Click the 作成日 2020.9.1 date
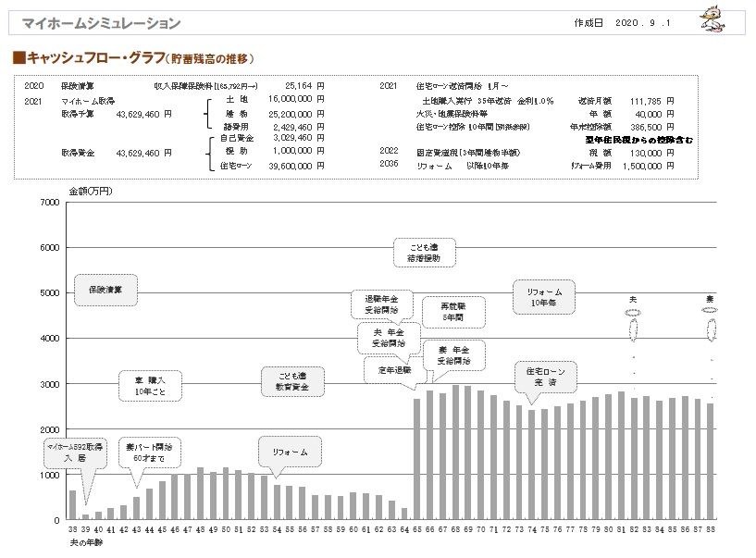 pyautogui.click(x=622, y=22)
